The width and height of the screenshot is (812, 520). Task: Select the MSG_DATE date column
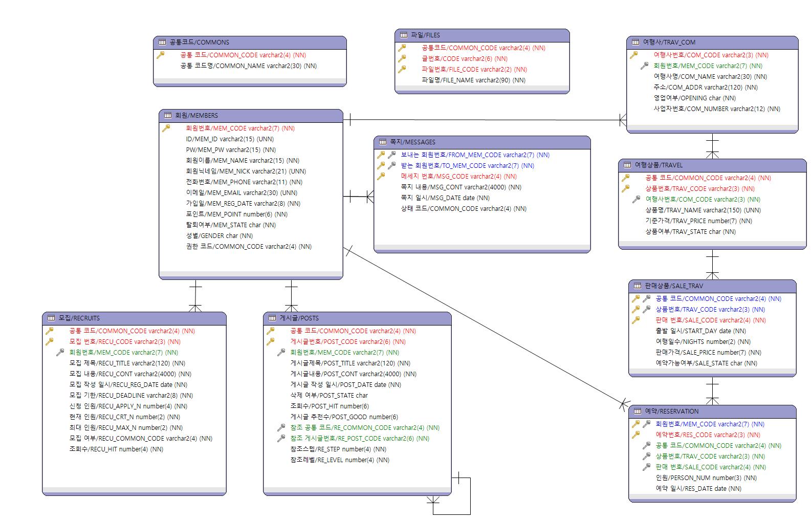click(x=446, y=198)
